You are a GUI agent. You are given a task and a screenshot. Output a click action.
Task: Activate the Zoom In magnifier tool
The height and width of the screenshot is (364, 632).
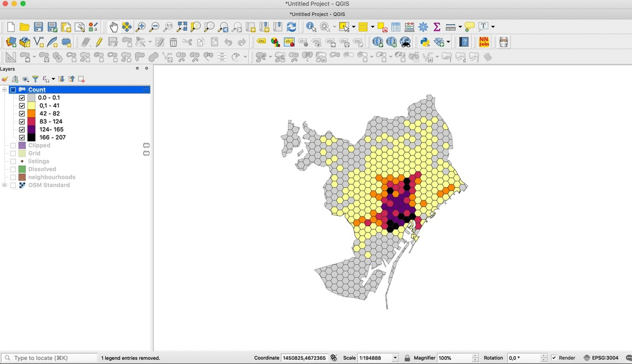(140, 27)
